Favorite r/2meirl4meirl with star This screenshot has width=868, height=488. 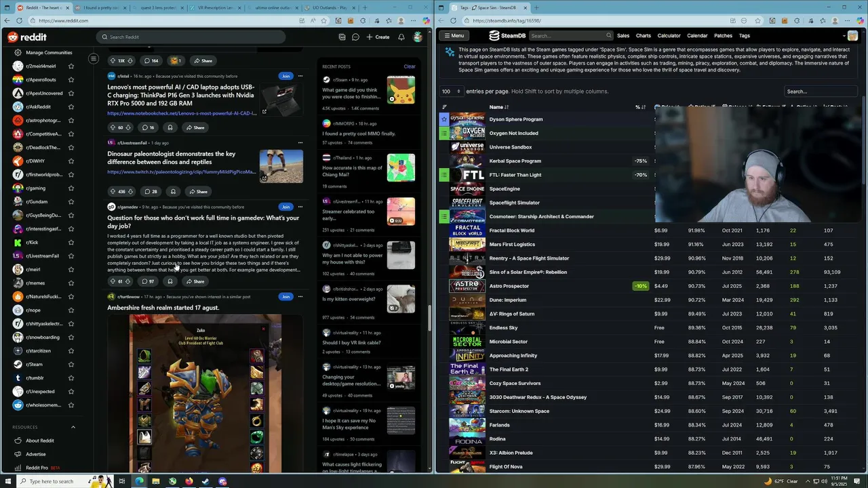tap(71, 66)
